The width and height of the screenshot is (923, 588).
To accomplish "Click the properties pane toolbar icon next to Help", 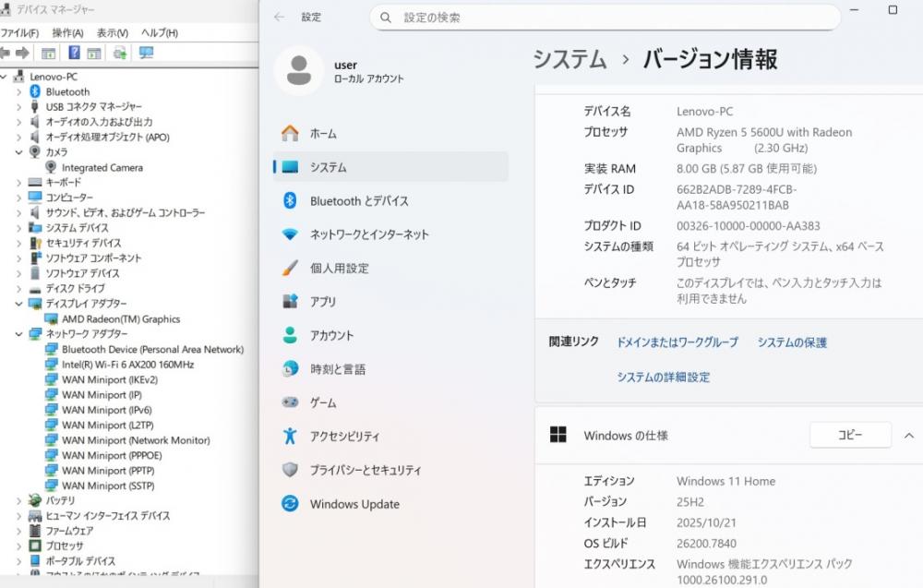I will coord(94,54).
